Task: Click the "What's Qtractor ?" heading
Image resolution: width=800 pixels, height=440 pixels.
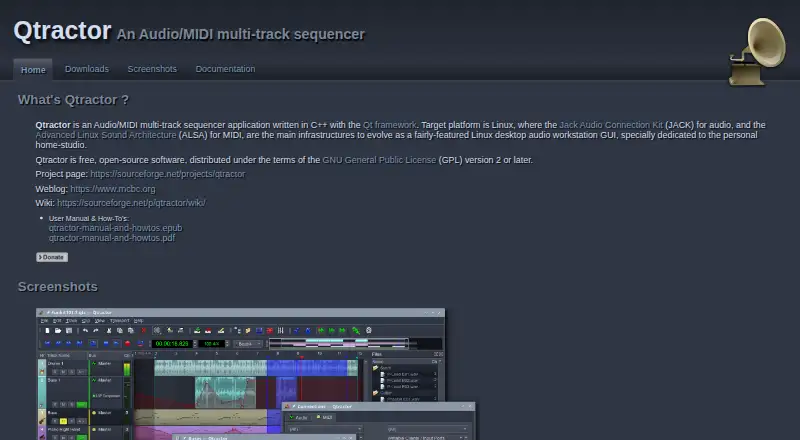Action: pyautogui.click(x=73, y=100)
